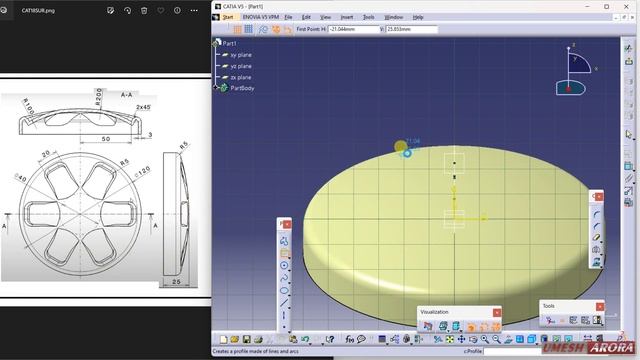This screenshot has width=640, height=360.
Task: Select the Spline tool in the Profile toolbar
Action: click(x=284, y=278)
